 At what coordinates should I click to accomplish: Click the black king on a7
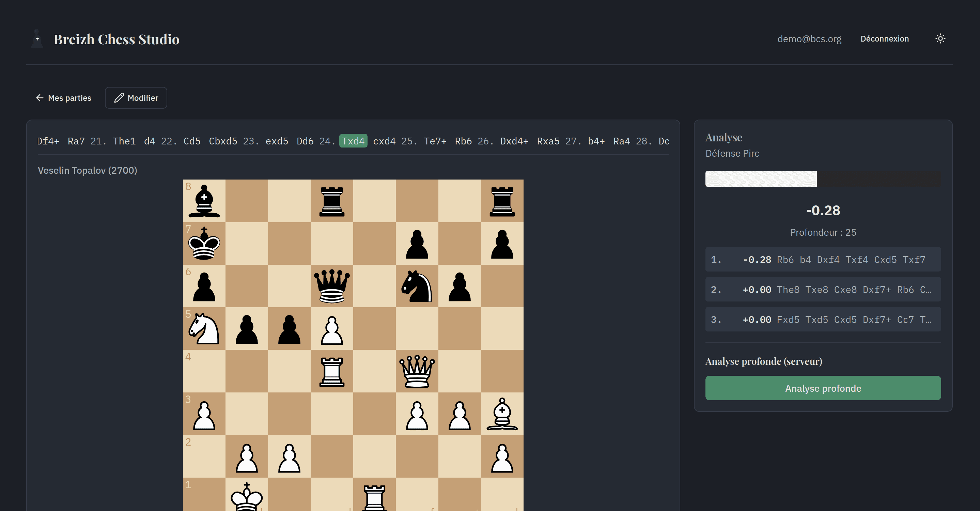tap(204, 244)
